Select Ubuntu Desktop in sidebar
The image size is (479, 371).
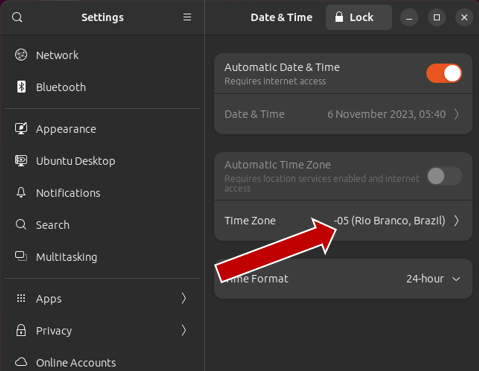click(x=102, y=161)
